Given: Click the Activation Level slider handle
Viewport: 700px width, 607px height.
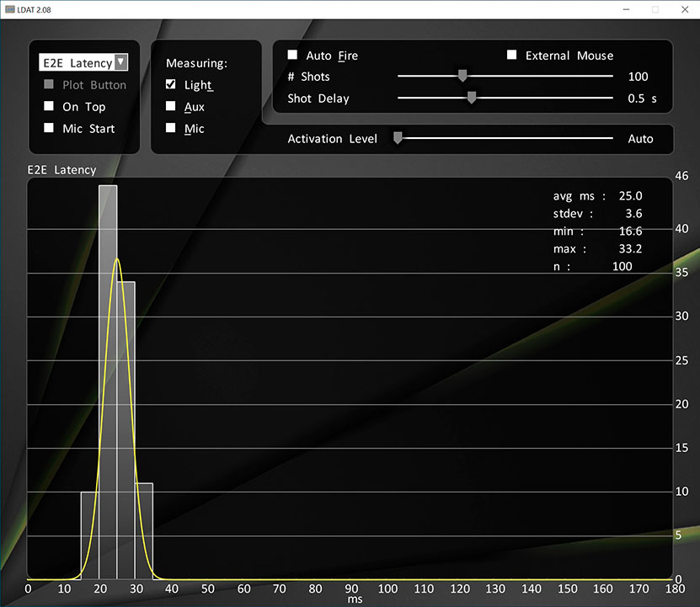Looking at the screenshot, I should coord(398,138).
